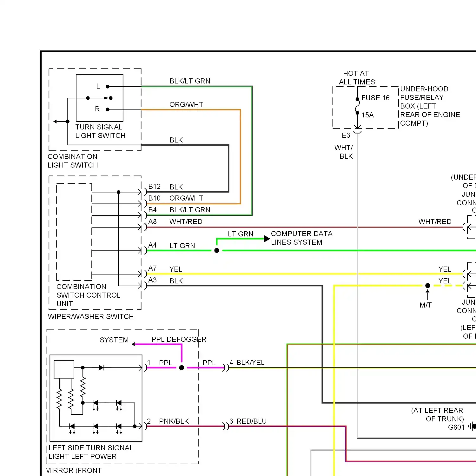Click the TURN SIGNAL LIGHT SWITCH label
This screenshot has width=476, height=476.
(100, 131)
